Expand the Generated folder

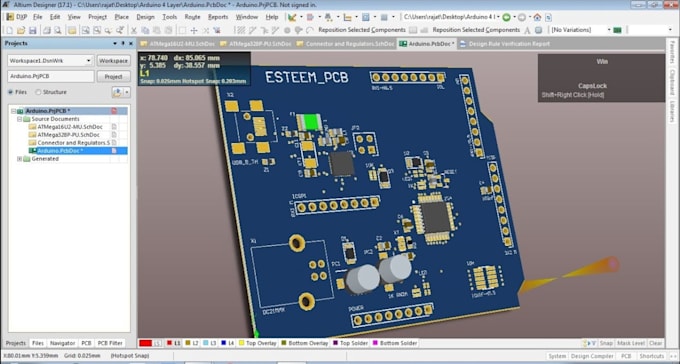pyautogui.click(x=19, y=159)
